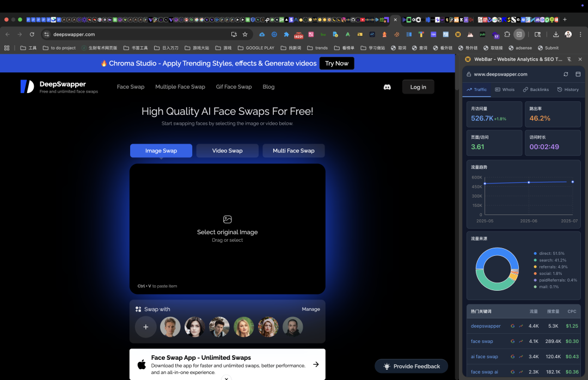Open the bookmarks apps grid icon
Viewport: 588px width, 380px height.
pyautogui.click(x=7, y=48)
